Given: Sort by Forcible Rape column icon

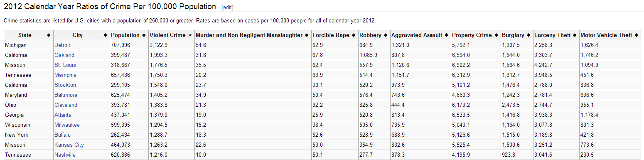Looking at the screenshot, I should click(354, 35).
